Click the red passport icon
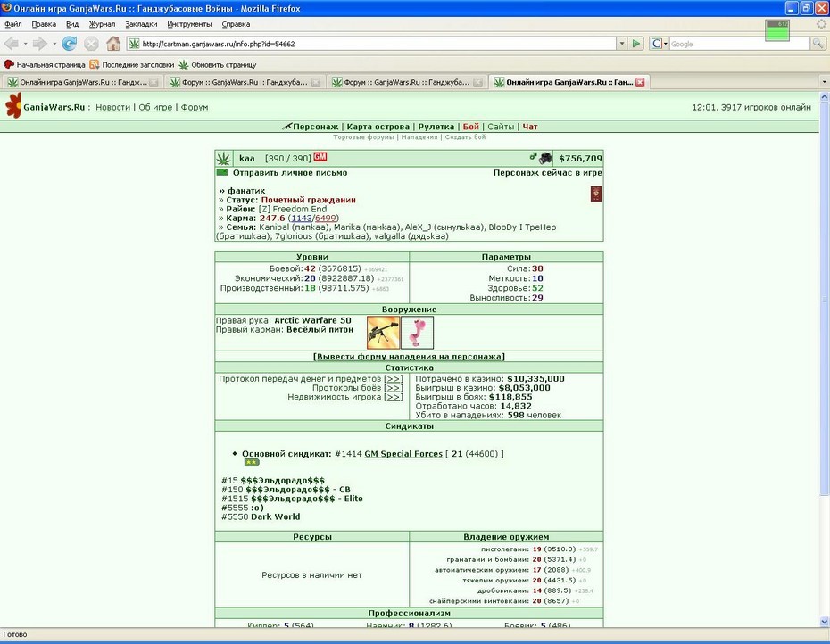The height and width of the screenshot is (644, 830). coord(596,194)
